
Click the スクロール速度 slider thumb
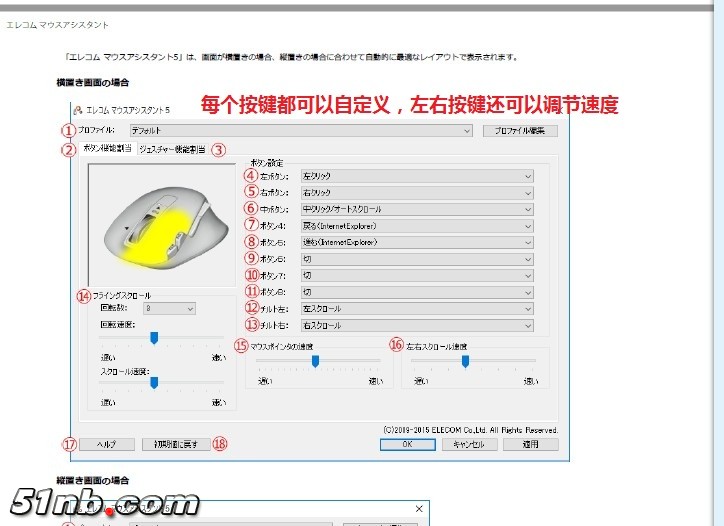154,383
